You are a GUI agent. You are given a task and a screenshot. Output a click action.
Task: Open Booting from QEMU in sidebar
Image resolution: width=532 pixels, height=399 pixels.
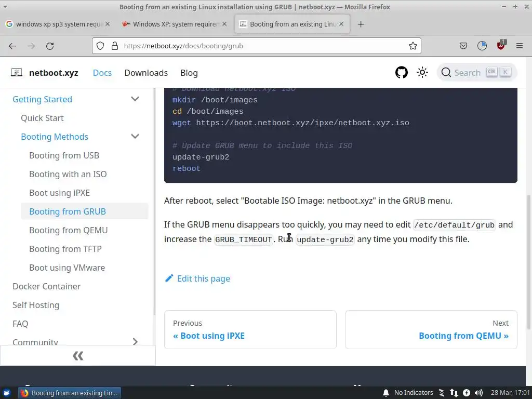[x=68, y=230]
